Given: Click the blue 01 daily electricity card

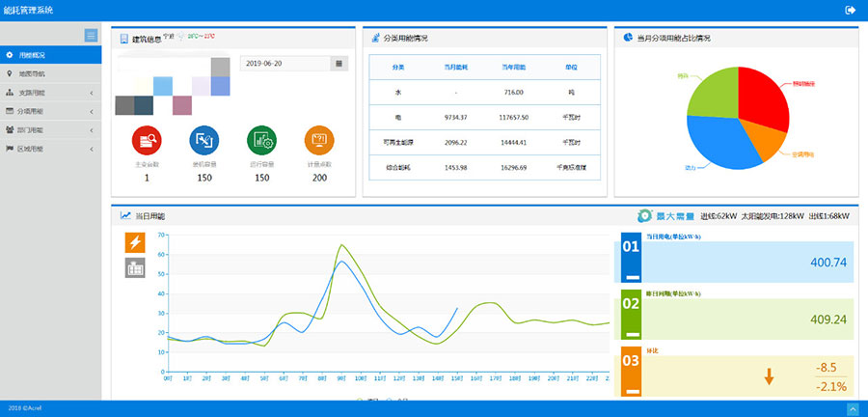Looking at the screenshot, I should [737, 262].
